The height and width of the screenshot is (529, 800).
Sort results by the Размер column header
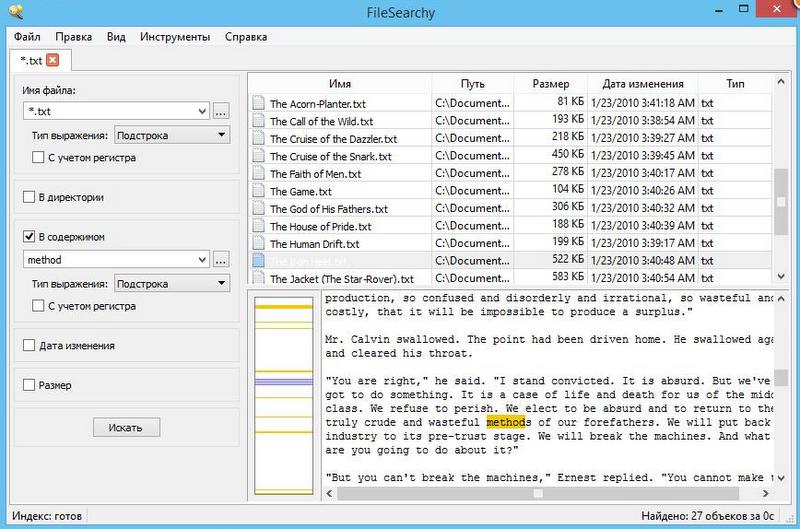[x=551, y=84]
